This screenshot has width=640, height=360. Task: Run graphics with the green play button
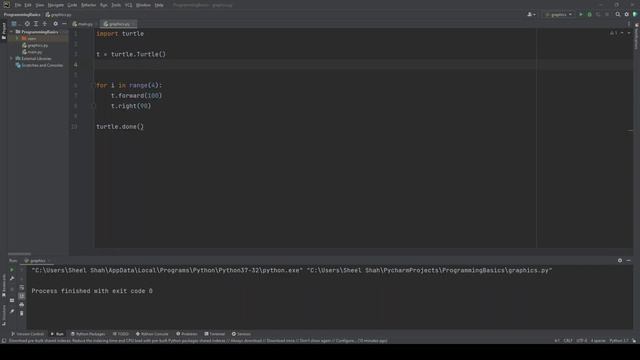tap(581, 15)
